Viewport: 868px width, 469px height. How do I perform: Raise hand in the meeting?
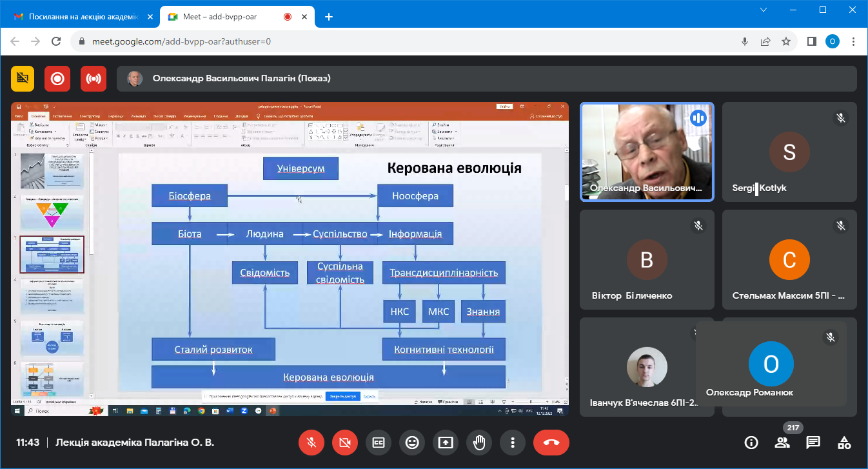coord(479,443)
